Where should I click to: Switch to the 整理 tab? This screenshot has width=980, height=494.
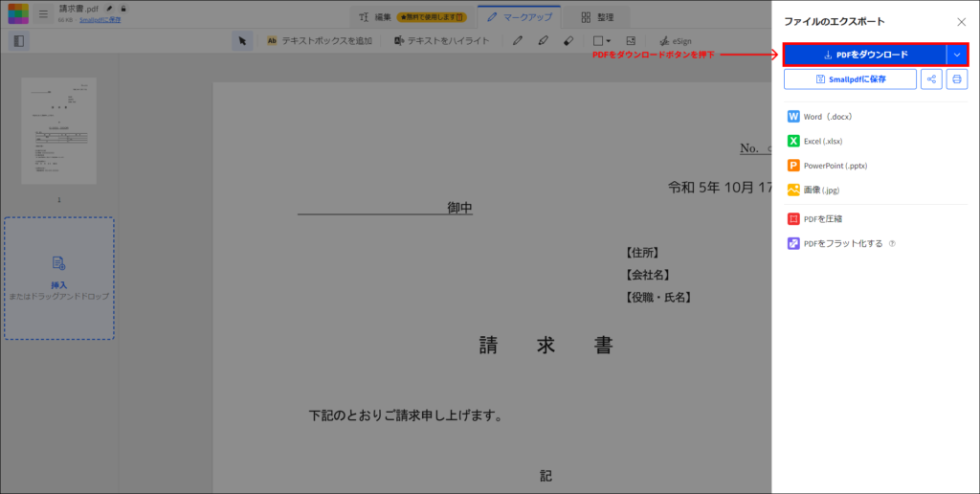[x=597, y=17]
